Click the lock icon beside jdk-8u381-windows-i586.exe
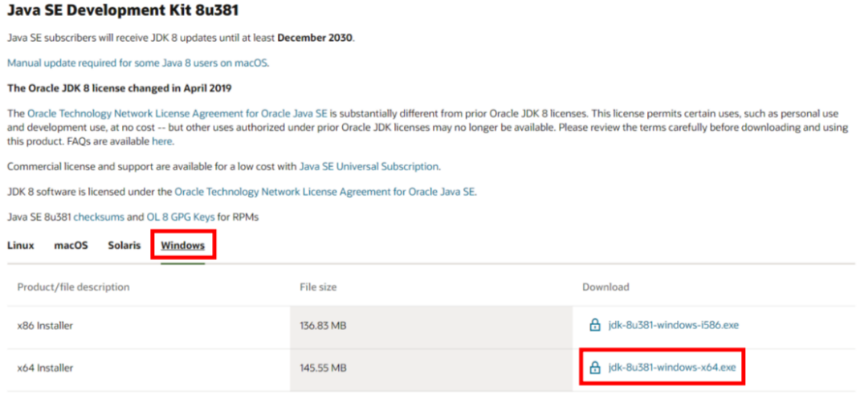This screenshot has width=868, height=395. 594,325
